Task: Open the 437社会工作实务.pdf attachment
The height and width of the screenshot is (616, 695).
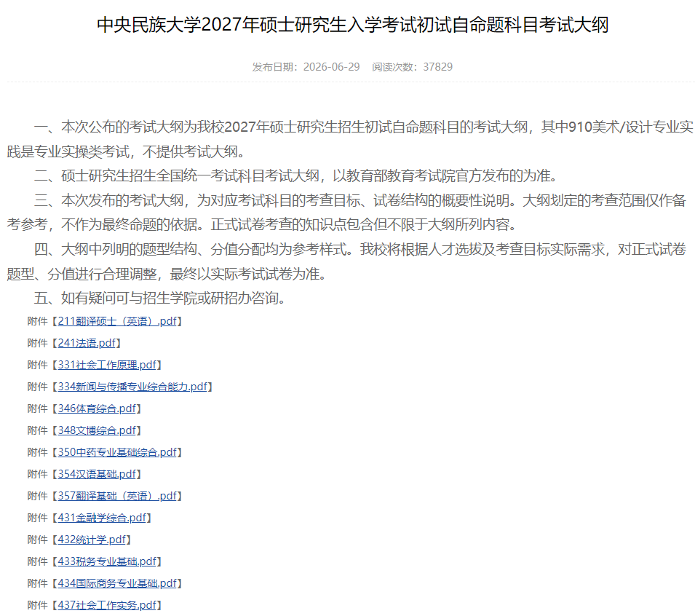Action: tap(107, 605)
